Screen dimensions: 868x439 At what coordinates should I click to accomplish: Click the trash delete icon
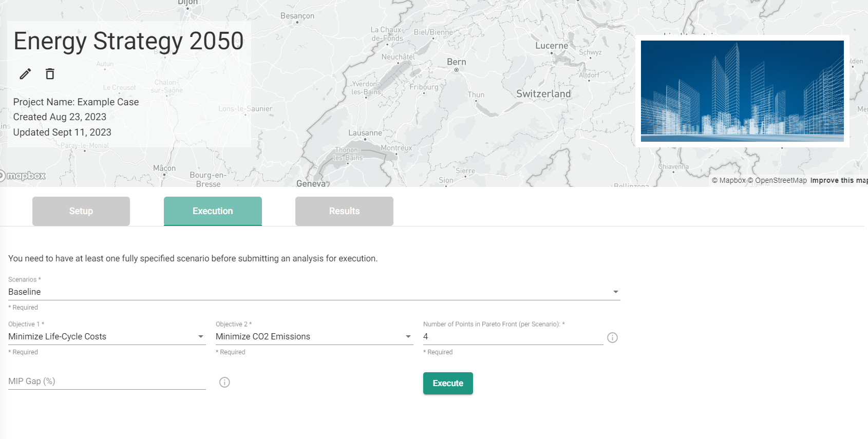click(50, 74)
